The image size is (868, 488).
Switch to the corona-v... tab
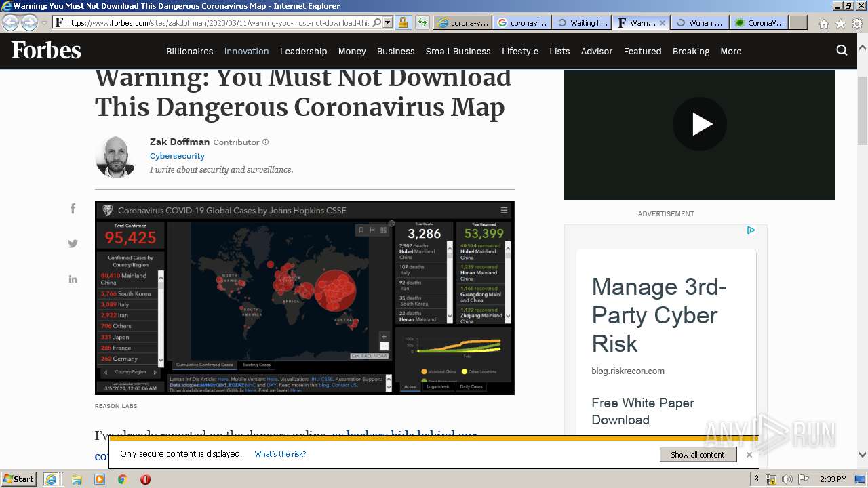tap(462, 22)
